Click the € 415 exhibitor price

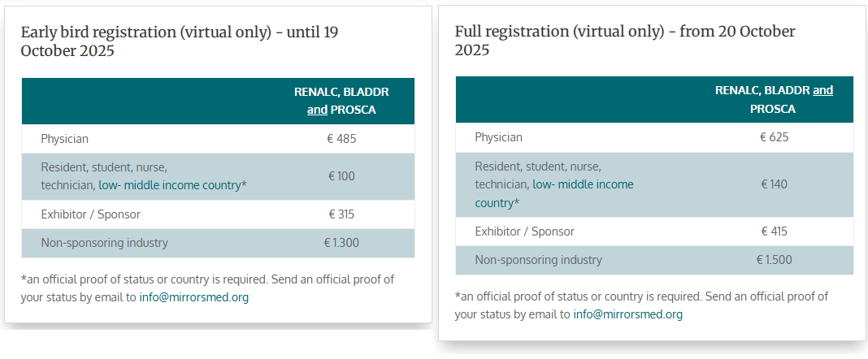pos(774,231)
